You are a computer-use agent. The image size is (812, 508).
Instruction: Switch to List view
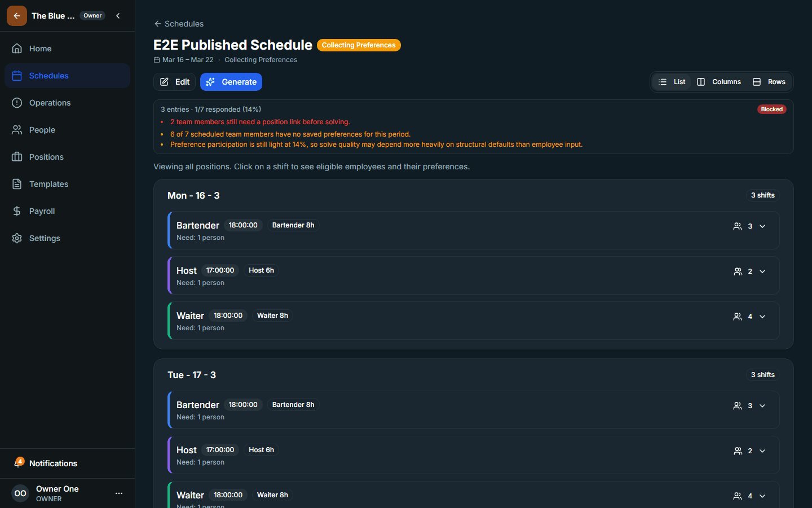tap(672, 82)
